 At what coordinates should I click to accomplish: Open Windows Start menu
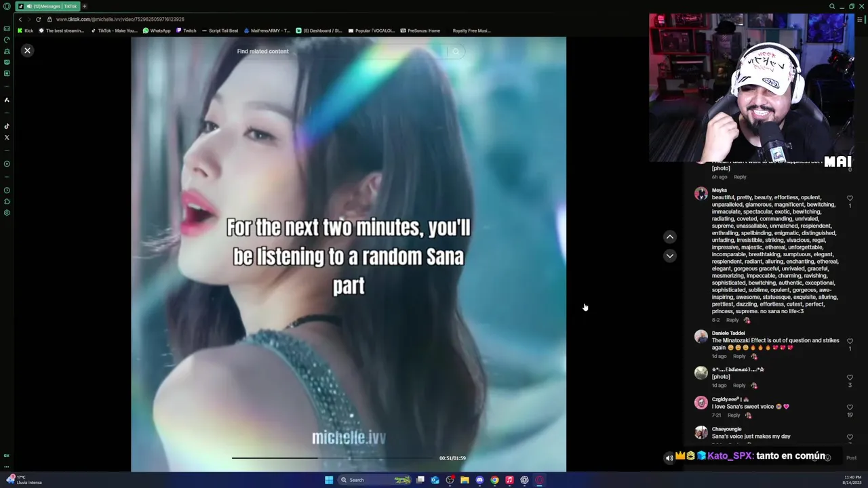(x=329, y=480)
